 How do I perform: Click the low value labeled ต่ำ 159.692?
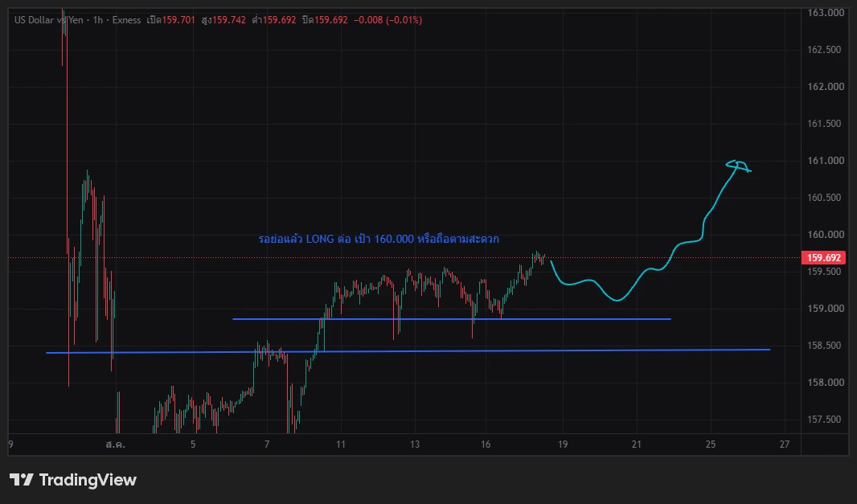[274, 20]
